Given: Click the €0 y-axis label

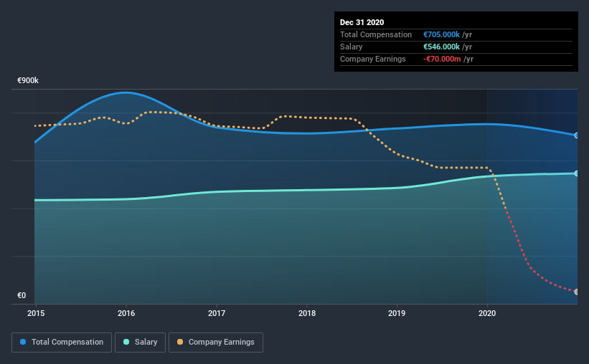Looking at the screenshot, I should click(22, 296).
